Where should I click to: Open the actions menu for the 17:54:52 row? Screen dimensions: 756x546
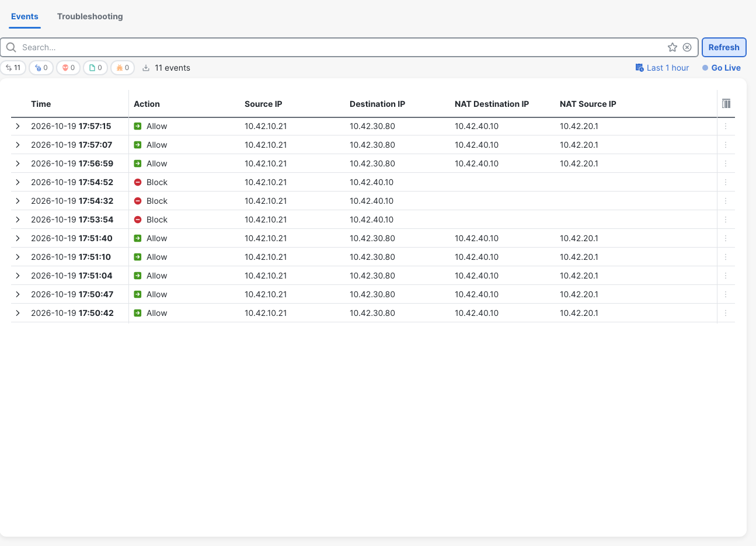pyautogui.click(x=726, y=182)
